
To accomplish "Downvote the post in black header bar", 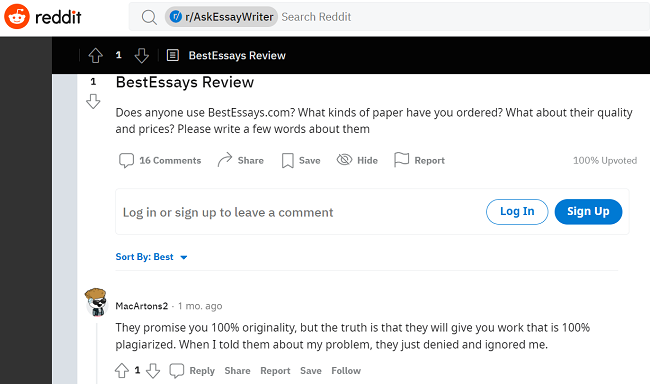I will [x=141, y=55].
